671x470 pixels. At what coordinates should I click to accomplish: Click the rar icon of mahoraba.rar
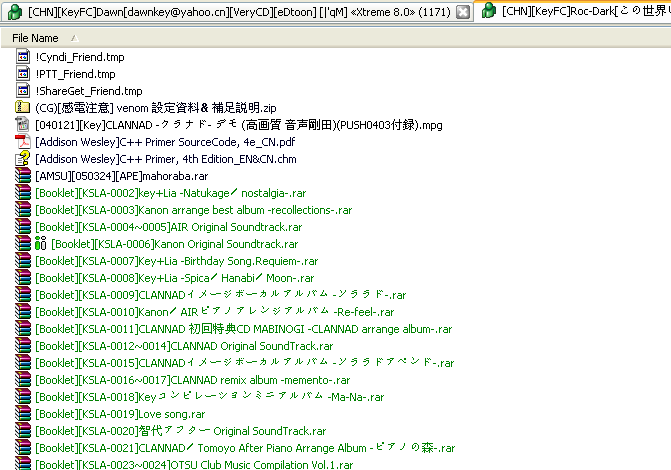pyautogui.click(x=23, y=176)
